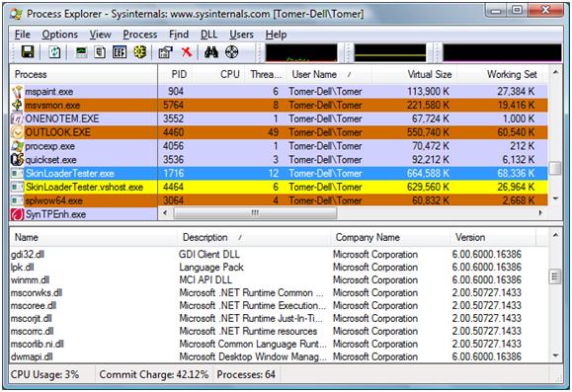Click the binoculars Find Handle icon
Viewport: 572px width, 392px height.
tap(211, 52)
